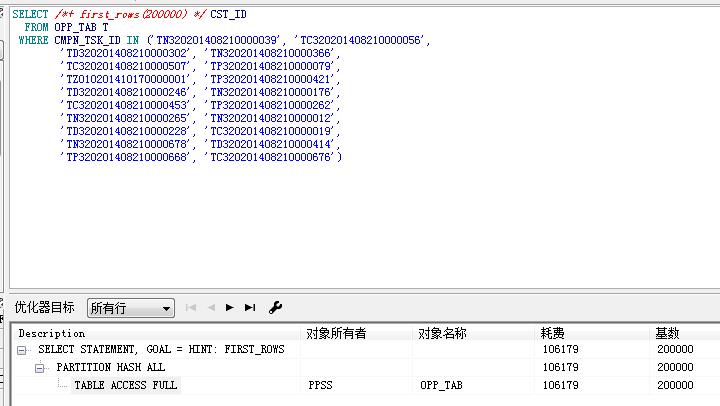Go to first operation arrow icon
This screenshot has height=406, width=720.
[191, 308]
